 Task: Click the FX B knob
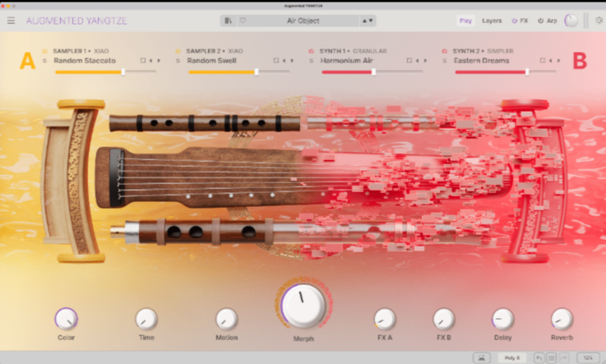pos(444,319)
